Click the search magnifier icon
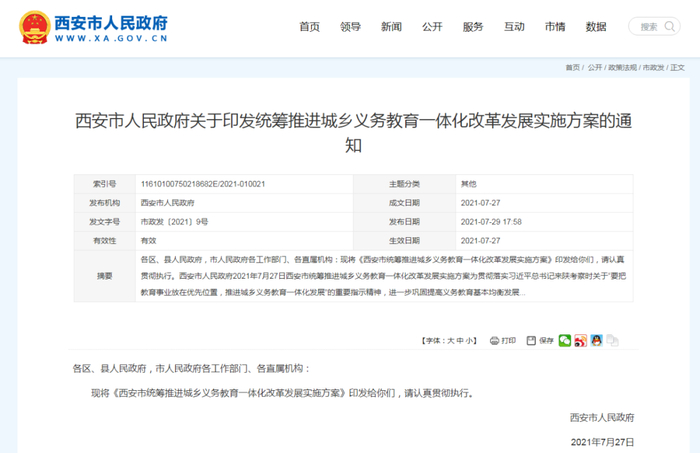700x453 pixels. (x=669, y=27)
